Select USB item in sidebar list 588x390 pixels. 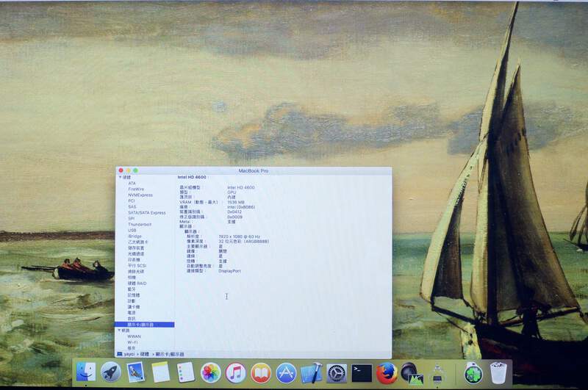coord(132,230)
